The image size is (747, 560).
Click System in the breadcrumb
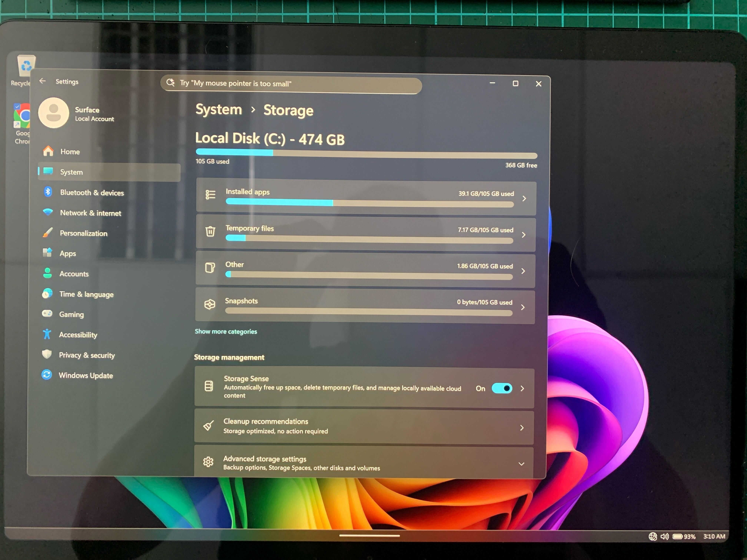tap(218, 110)
